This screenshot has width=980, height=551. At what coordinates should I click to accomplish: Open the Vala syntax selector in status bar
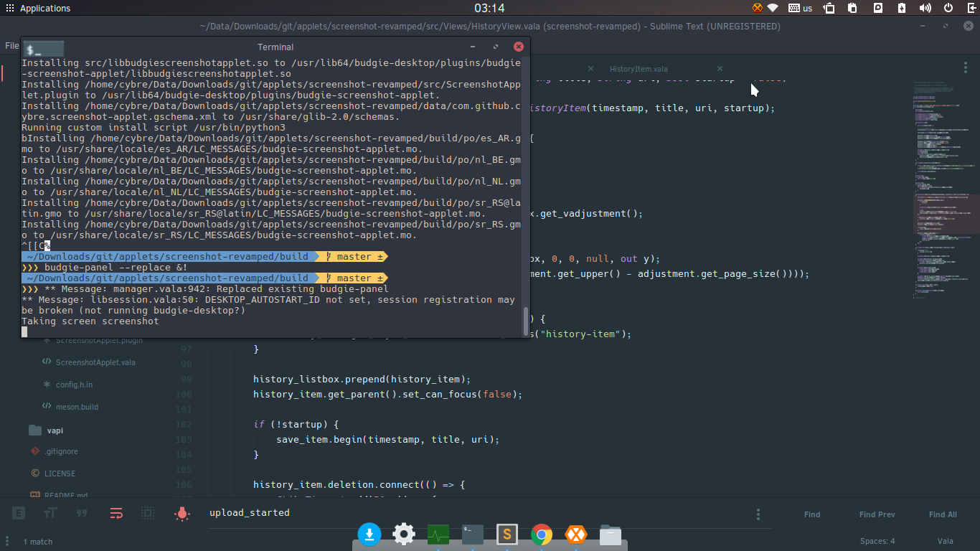[945, 542]
